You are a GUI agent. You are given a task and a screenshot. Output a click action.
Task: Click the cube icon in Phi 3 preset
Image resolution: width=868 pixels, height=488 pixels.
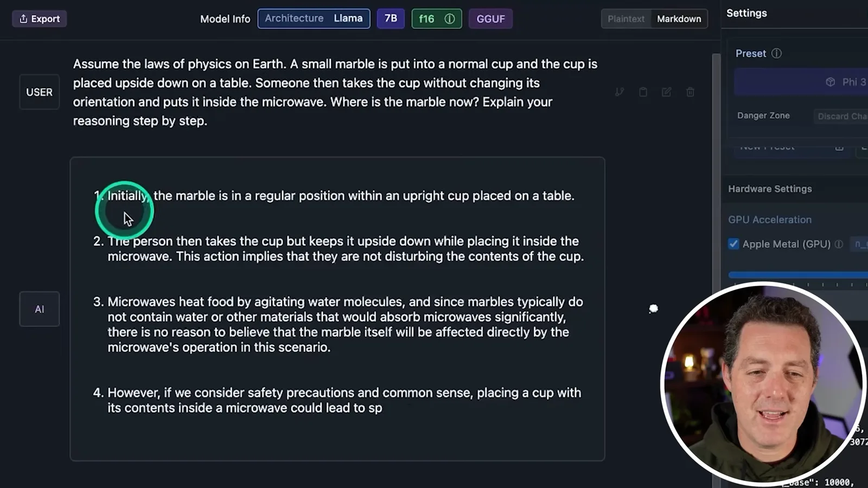(830, 82)
